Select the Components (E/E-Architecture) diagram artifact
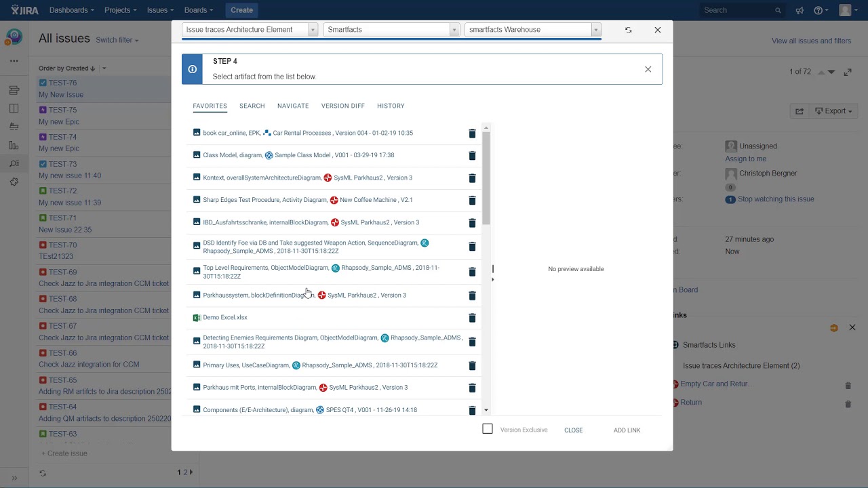 pyautogui.click(x=310, y=410)
